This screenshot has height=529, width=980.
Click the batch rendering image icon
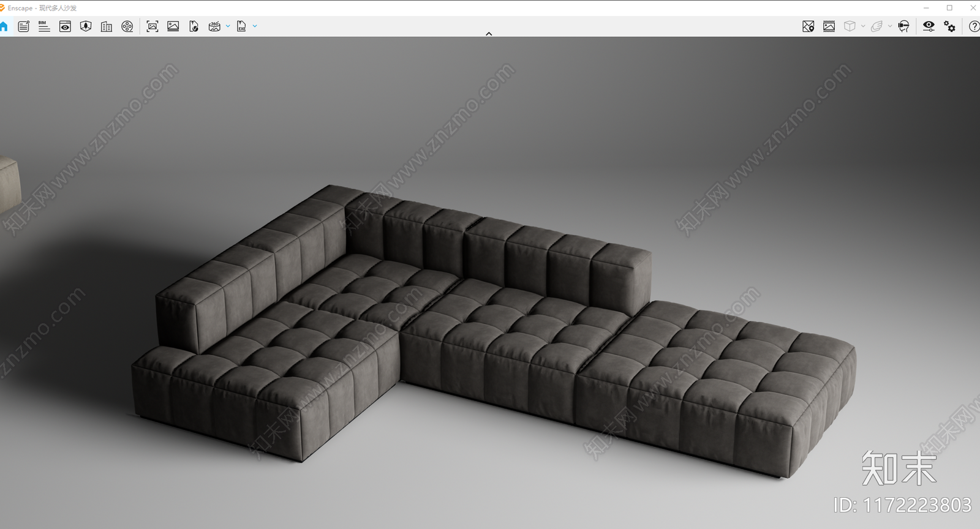click(173, 26)
